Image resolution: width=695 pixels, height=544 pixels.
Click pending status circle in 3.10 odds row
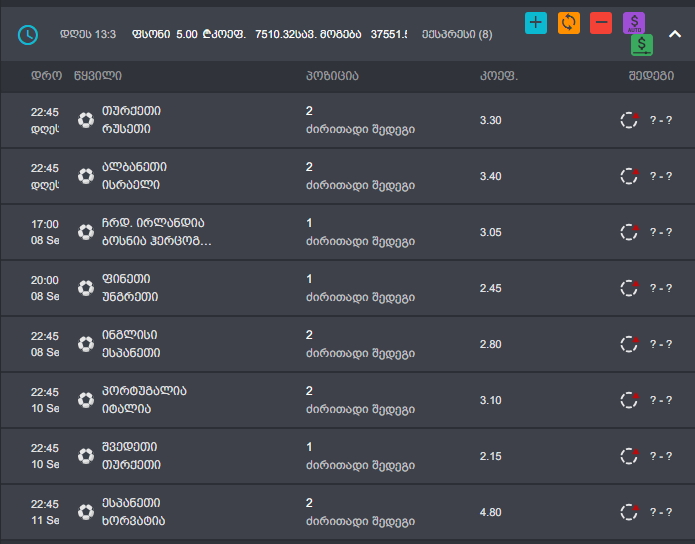point(629,400)
